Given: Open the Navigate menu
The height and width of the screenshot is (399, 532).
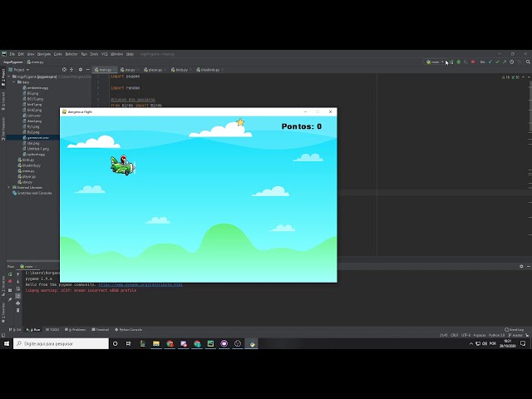Looking at the screenshot, I should [x=44, y=54].
